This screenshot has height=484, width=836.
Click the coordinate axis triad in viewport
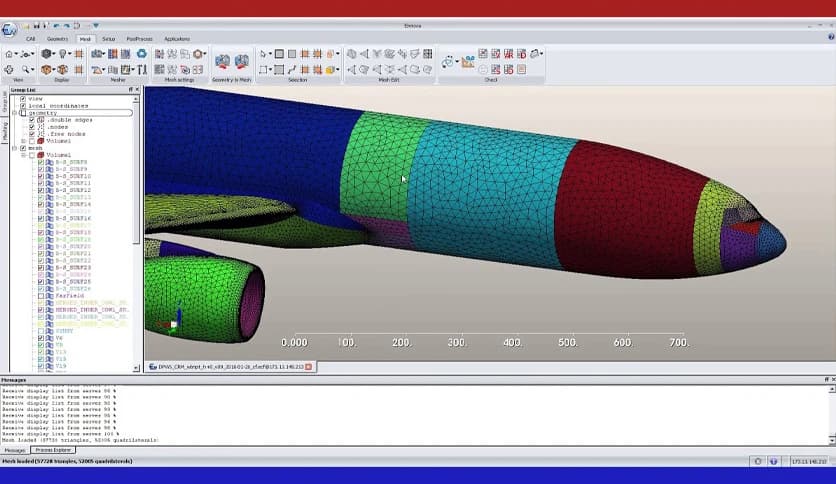(172, 319)
